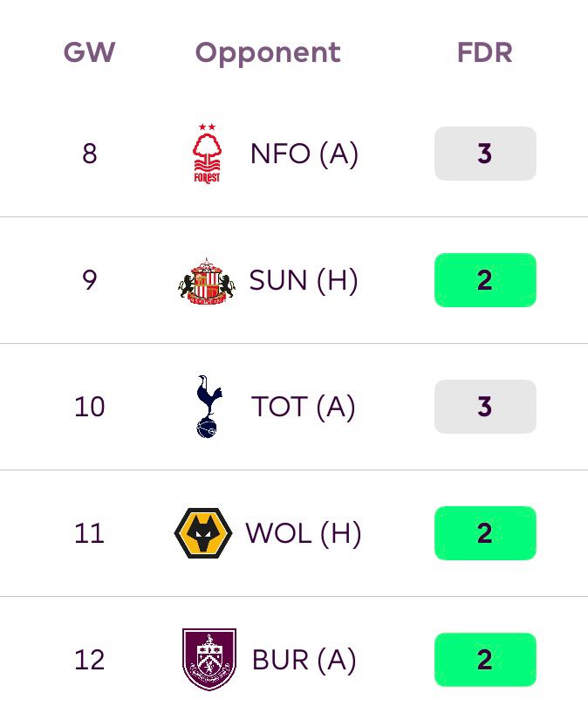Screen dimensions: 588x720
Task: Click the grey FDR 3 badge for gameweek 8
Action: [485, 154]
